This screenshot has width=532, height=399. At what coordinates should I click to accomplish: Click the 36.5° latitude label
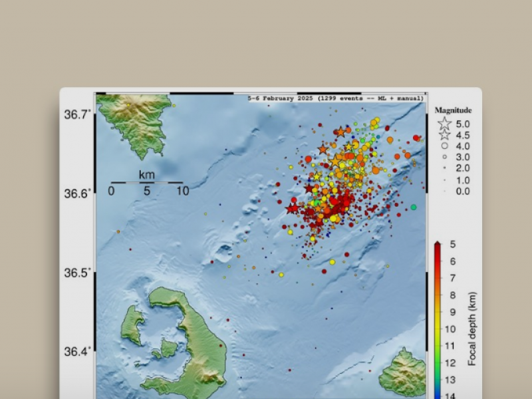point(77,273)
